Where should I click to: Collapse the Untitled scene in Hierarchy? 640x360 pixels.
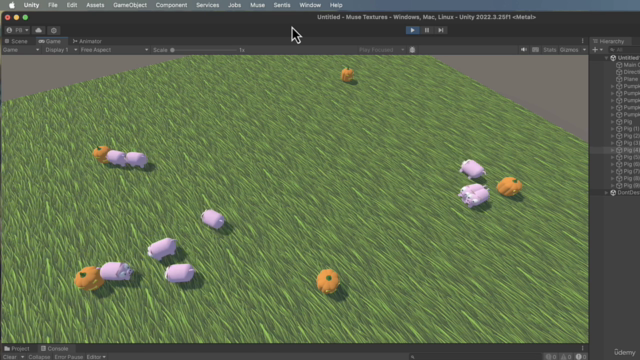click(606, 58)
